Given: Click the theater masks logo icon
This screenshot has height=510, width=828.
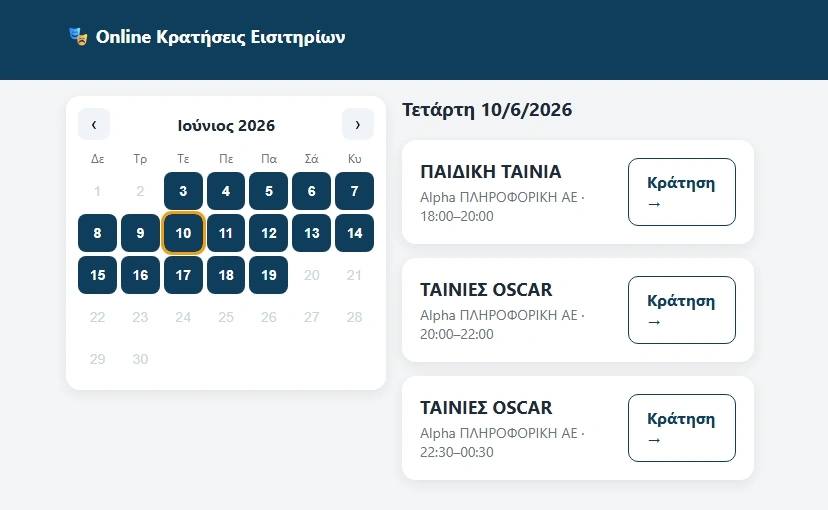Looking at the screenshot, I should (79, 36).
